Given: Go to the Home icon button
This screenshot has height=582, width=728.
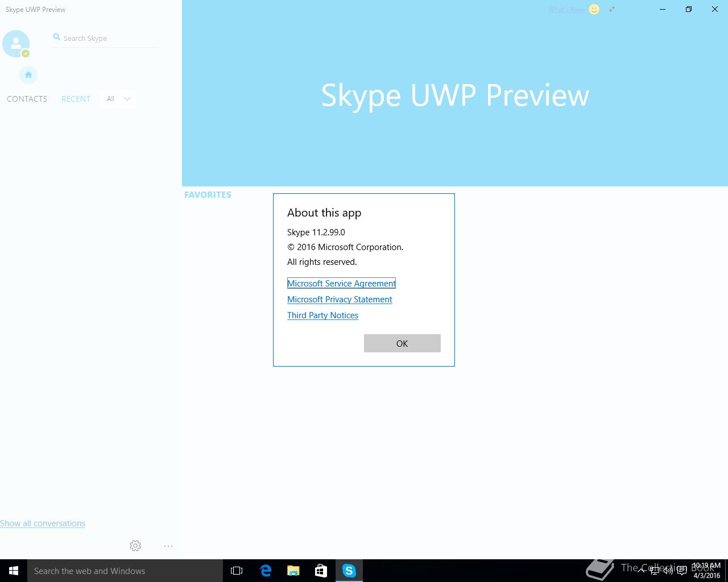Looking at the screenshot, I should click(x=28, y=74).
